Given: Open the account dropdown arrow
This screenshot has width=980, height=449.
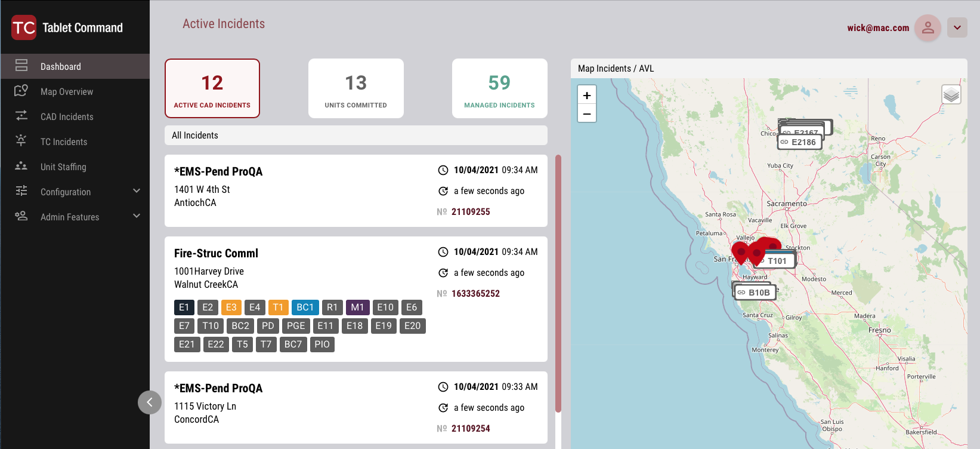Looking at the screenshot, I should pyautogui.click(x=957, y=27).
